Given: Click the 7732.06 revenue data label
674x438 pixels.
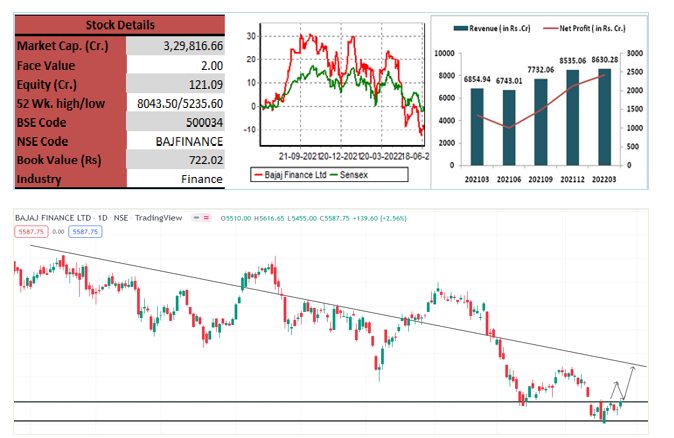Looking at the screenshot, I should (x=541, y=70).
